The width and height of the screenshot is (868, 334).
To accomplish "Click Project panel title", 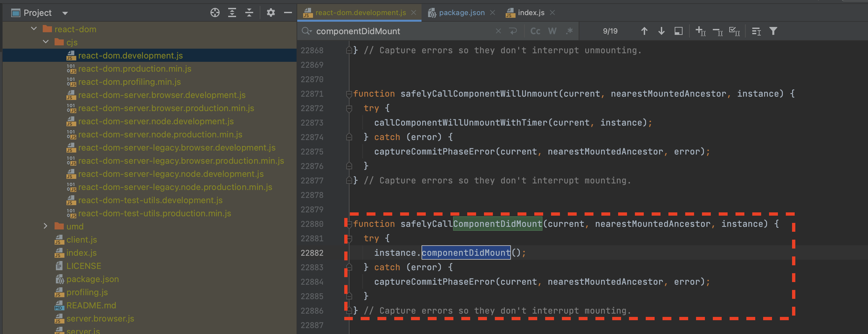I will (x=37, y=13).
